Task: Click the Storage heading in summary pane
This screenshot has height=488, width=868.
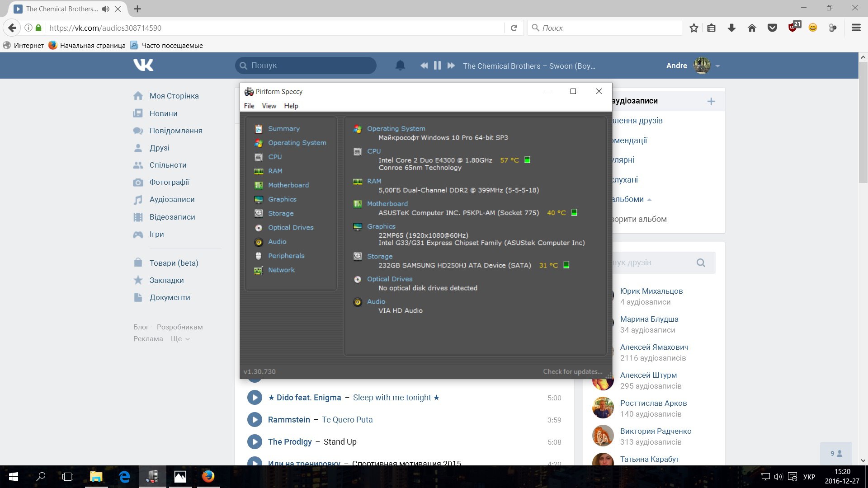Action: pos(380,256)
